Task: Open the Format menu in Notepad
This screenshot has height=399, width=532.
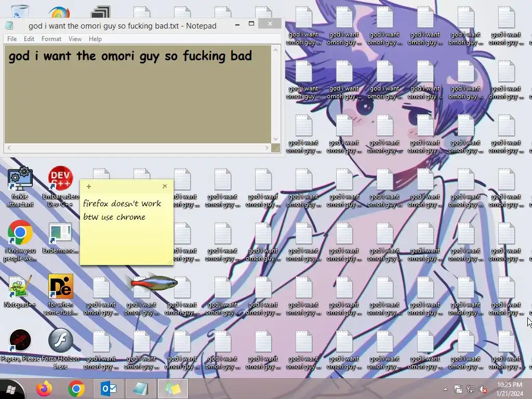Action: 51,39
